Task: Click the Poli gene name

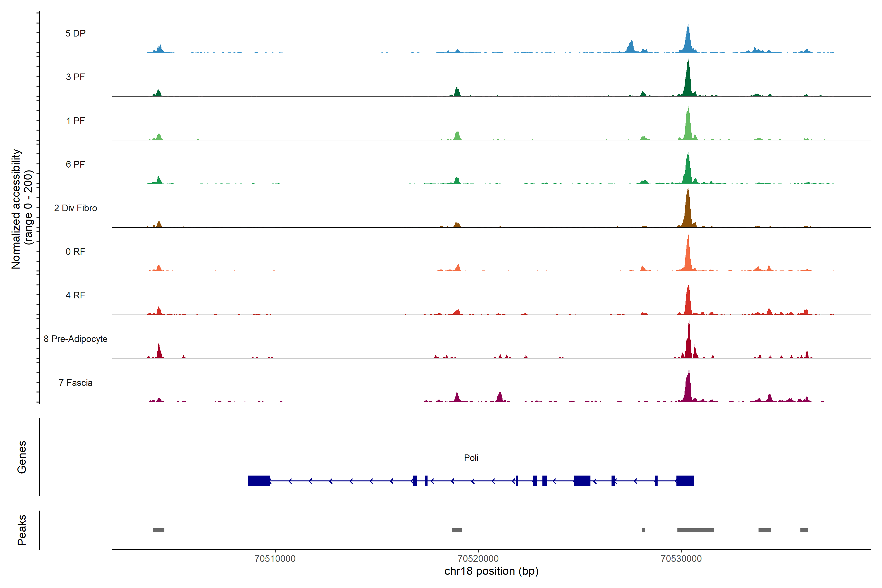Action: tap(471, 457)
